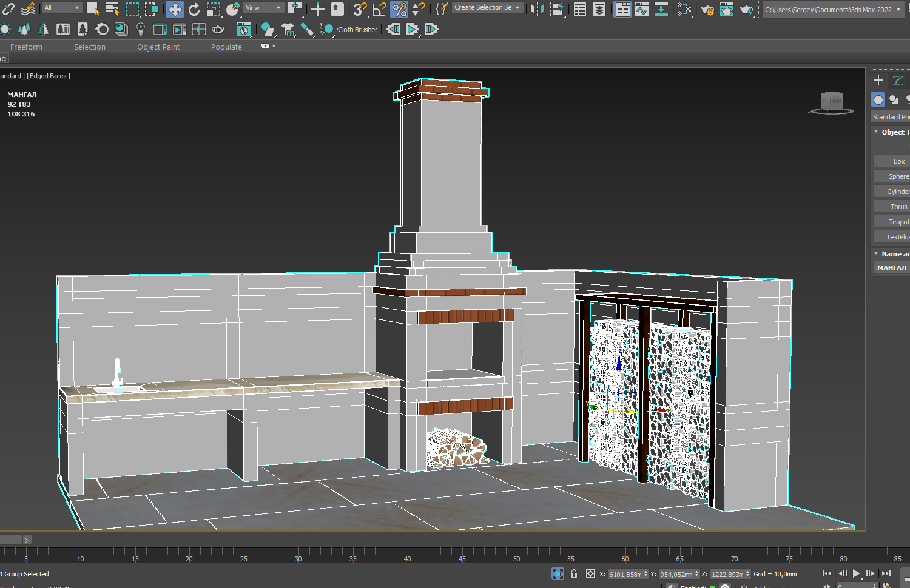Click the Teapot primitive button
This screenshot has width=910, height=588.
pos(898,222)
